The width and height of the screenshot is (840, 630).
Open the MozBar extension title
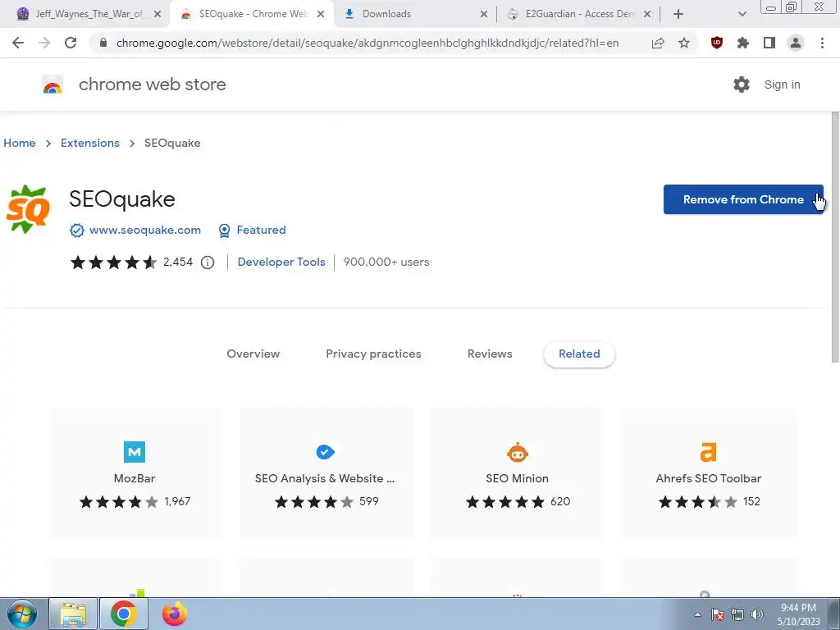click(135, 478)
